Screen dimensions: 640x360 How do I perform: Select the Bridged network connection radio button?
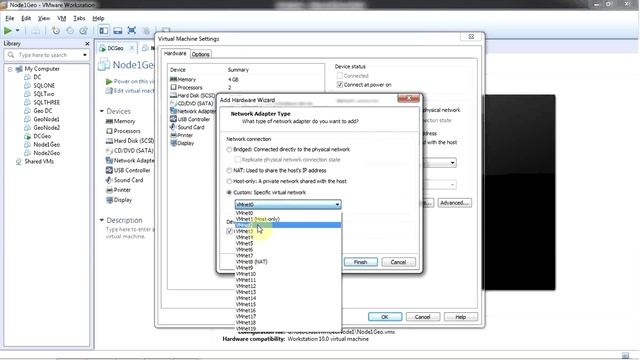[229, 150]
